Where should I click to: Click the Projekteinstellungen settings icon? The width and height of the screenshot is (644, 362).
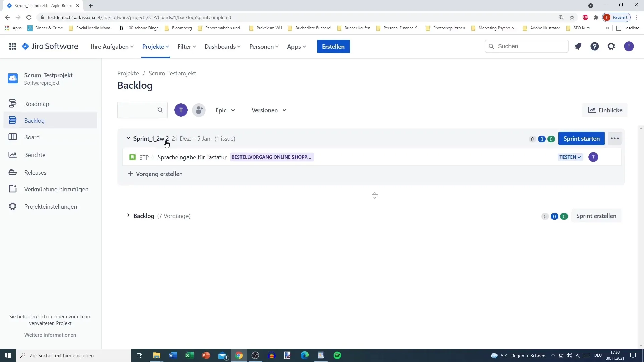tap(12, 206)
